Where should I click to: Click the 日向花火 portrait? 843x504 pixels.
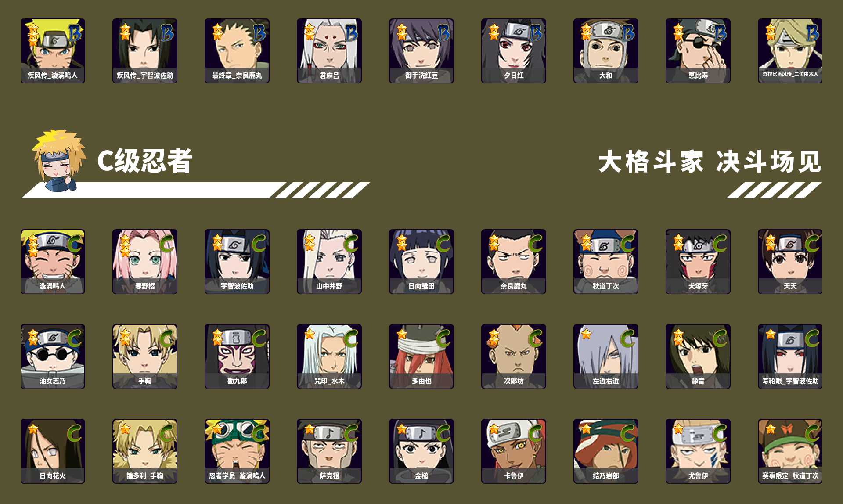click(x=53, y=451)
